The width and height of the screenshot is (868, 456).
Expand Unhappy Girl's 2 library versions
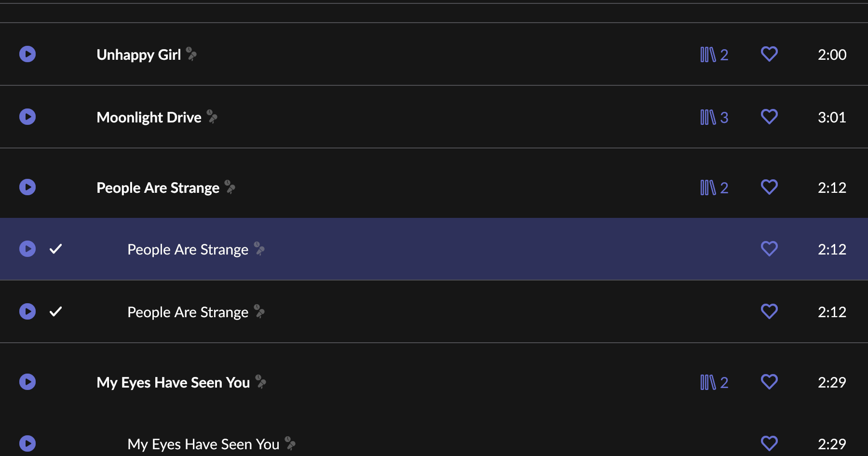[x=714, y=54]
